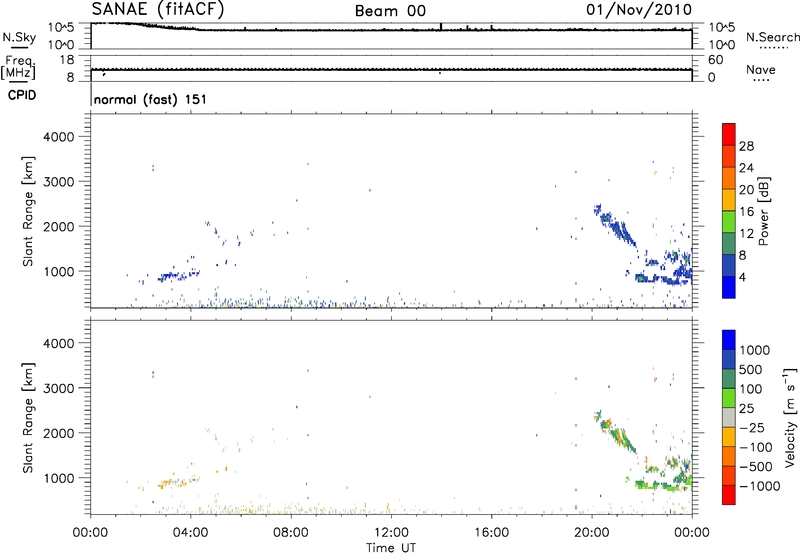Click the 10^5 tick beside N.Sky
The height and width of the screenshot is (554, 800).
[61, 27]
